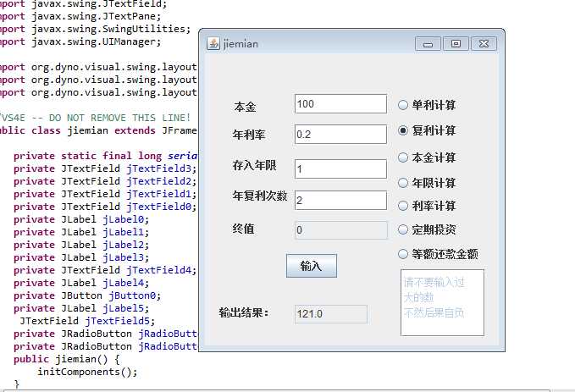Click the 年利率 label
Screen dimensions: 575x392
click(x=249, y=135)
